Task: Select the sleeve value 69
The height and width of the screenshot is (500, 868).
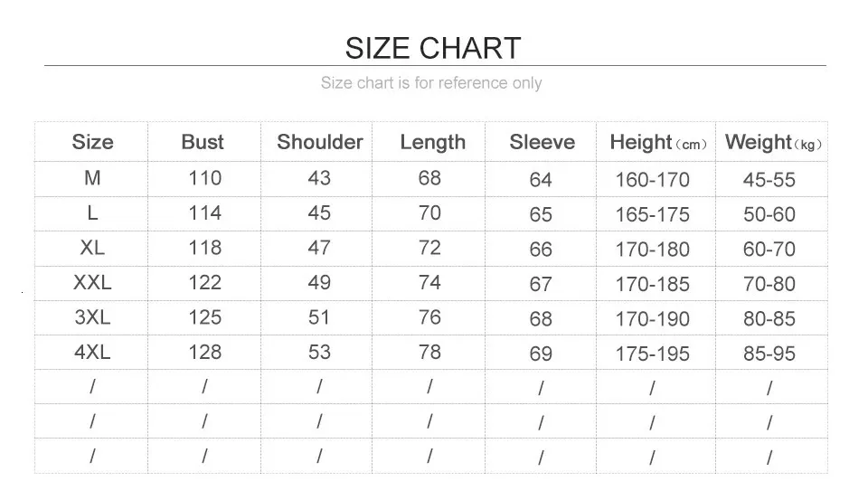Action: pos(541,354)
